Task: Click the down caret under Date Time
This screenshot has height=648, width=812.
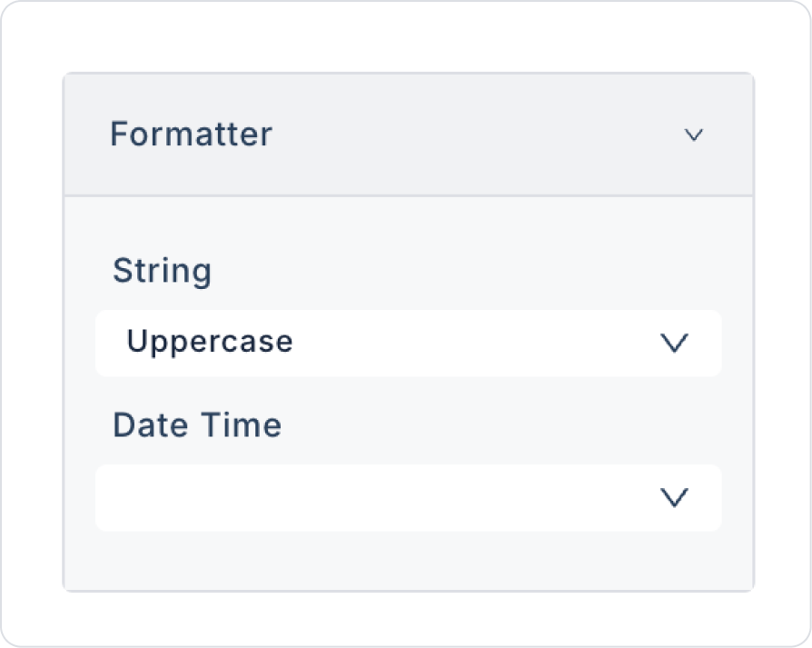Action: [674, 498]
